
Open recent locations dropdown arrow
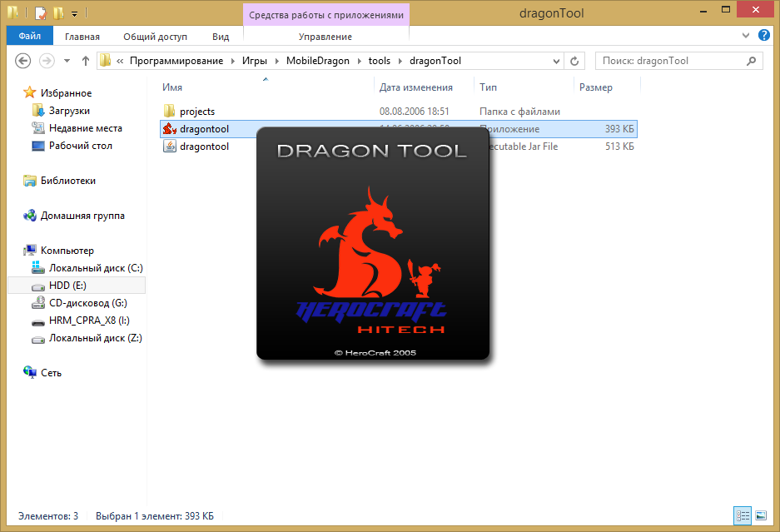pyautogui.click(x=67, y=62)
